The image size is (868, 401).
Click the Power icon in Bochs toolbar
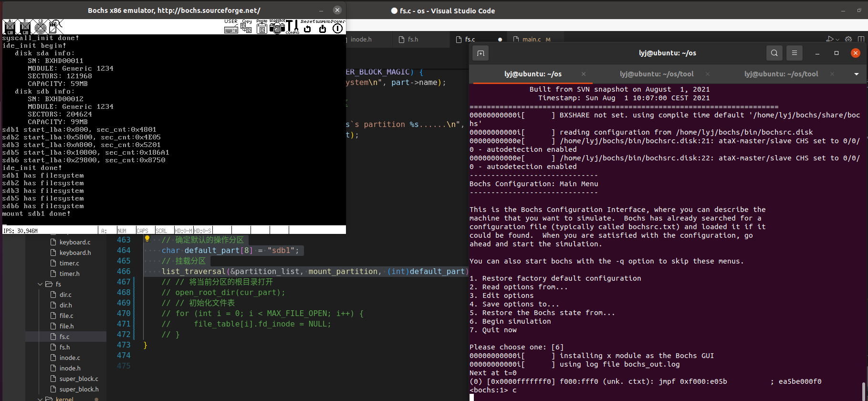point(338,27)
